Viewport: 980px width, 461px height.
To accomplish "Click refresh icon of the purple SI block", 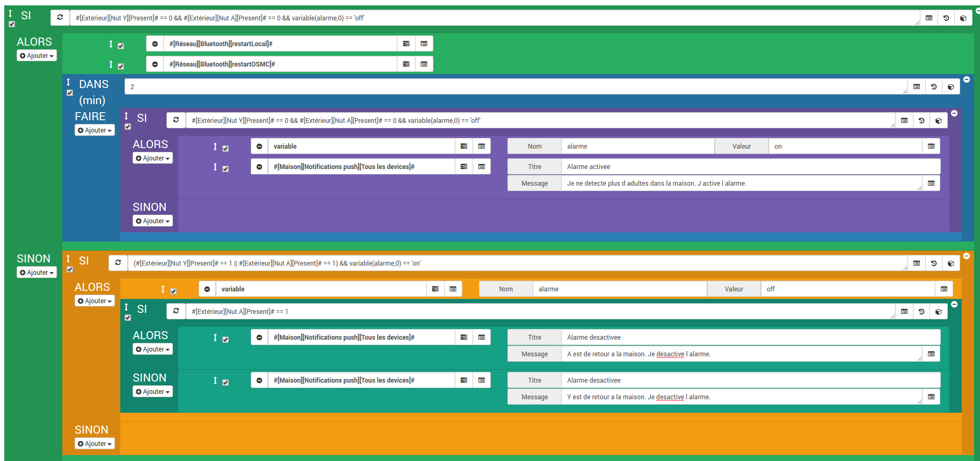I will tap(176, 120).
